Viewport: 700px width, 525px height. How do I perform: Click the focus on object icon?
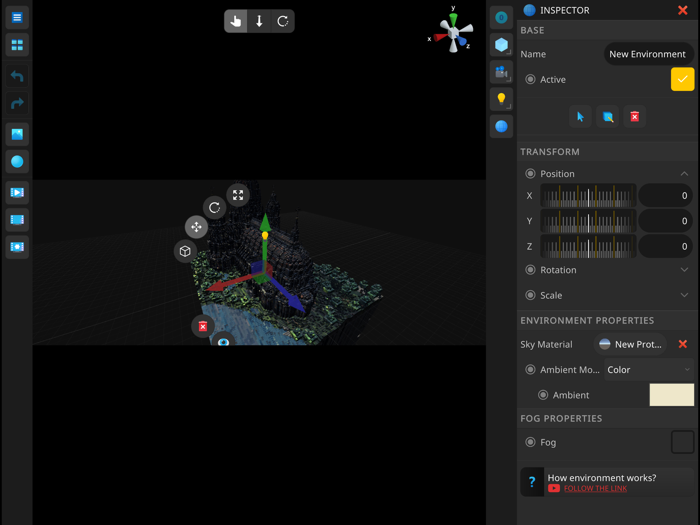(x=608, y=117)
